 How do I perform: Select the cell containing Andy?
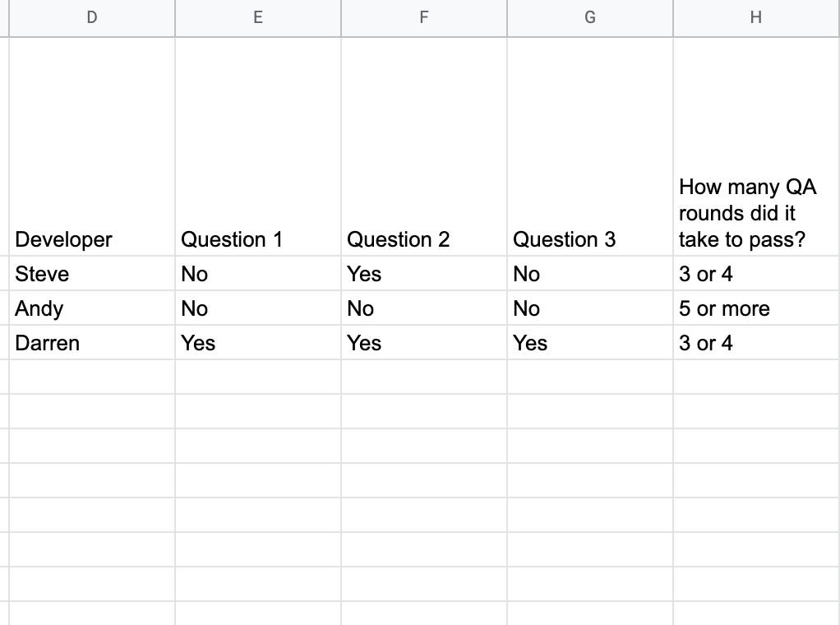point(92,308)
